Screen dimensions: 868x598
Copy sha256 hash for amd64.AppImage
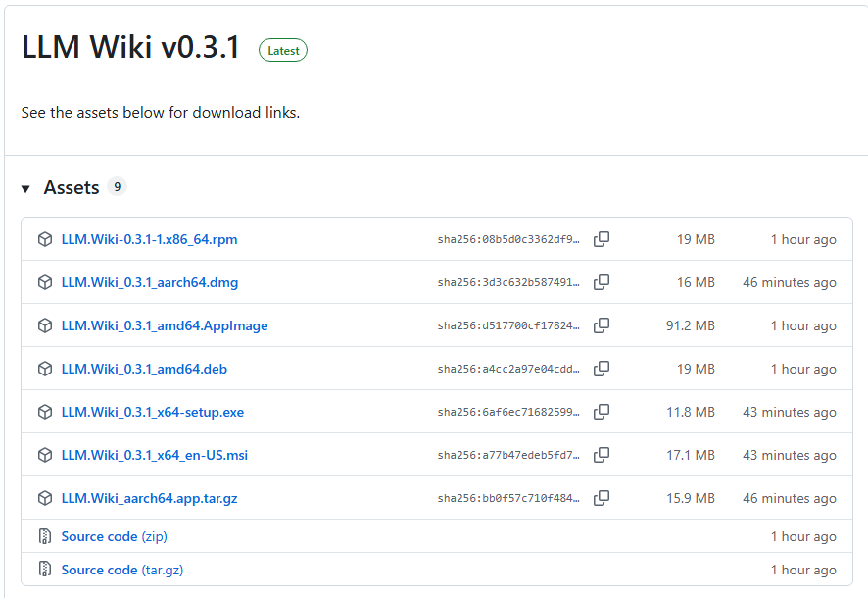click(x=602, y=325)
